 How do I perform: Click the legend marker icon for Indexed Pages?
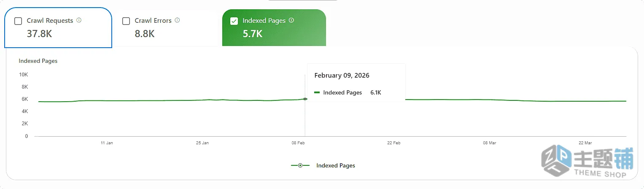point(300,165)
